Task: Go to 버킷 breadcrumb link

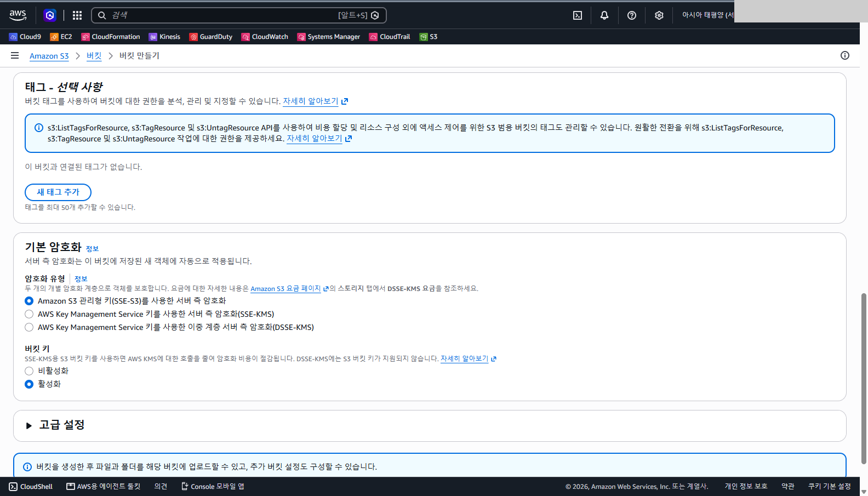Action: [94, 56]
